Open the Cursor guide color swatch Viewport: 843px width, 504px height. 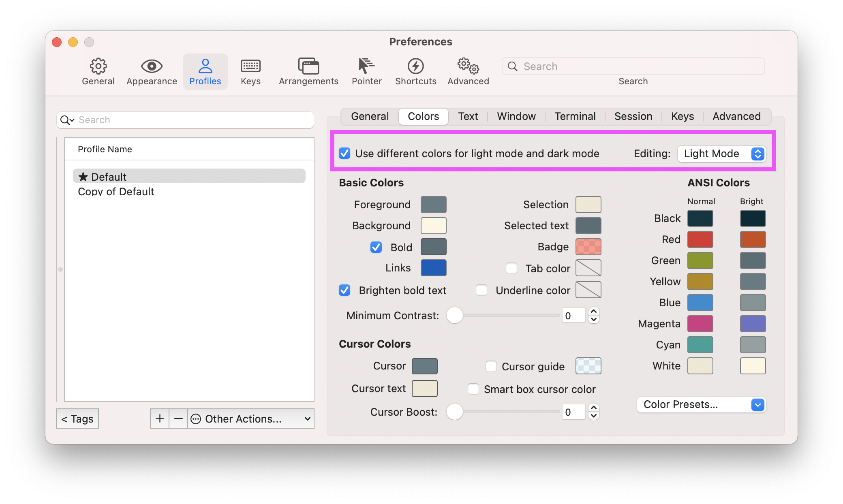(x=588, y=366)
